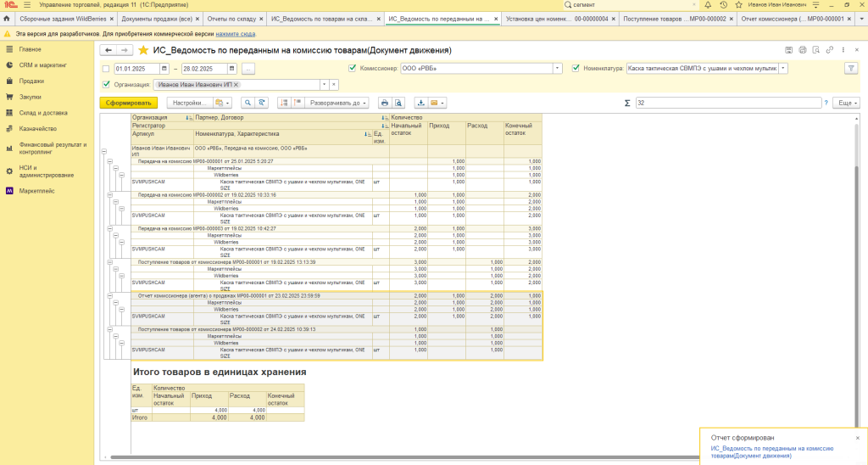Viewport: 868px width, 465px height.
Task: Open the Еще dropdown menu
Action: click(847, 103)
